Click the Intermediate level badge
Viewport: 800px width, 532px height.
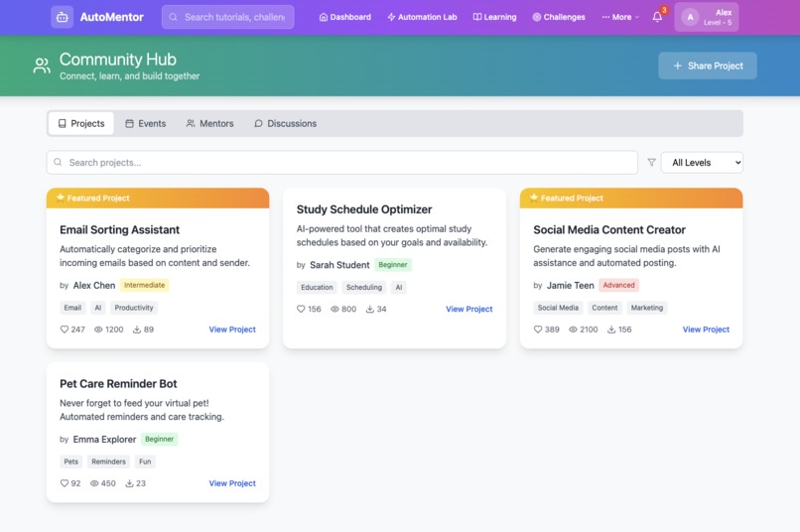click(144, 285)
